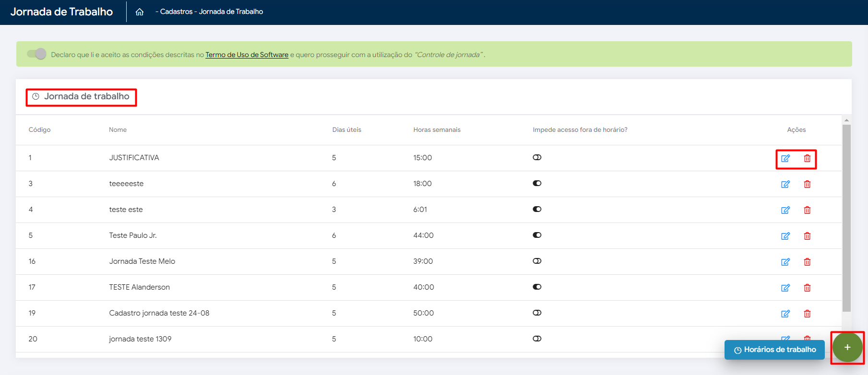Image resolution: width=868 pixels, height=375 pixels.
Task: Edit the JUSTIFICATIVA work schedule
Action: (x=785, y=158)
